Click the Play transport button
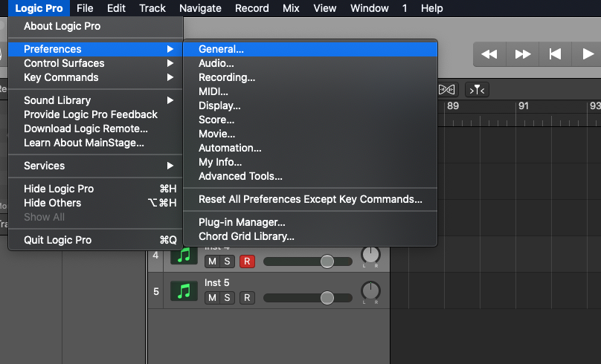The image size is (601, 364). (x=587, y=54)
